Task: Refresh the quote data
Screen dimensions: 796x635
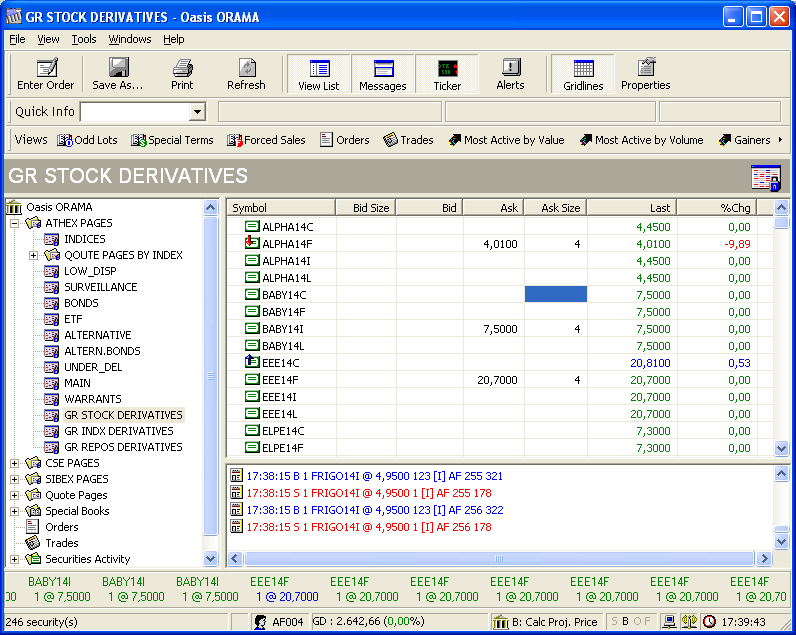Action: click(x=246, y=74)
